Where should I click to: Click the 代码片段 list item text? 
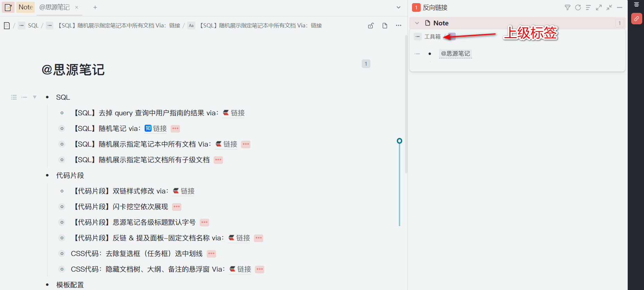[x=70, y=175]
